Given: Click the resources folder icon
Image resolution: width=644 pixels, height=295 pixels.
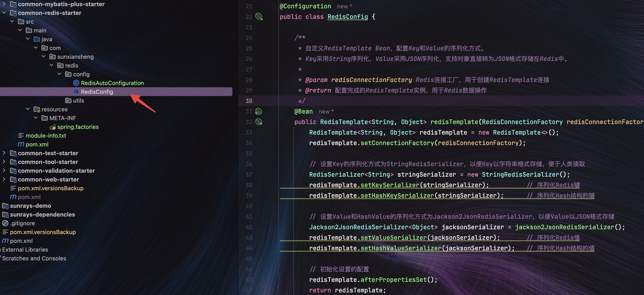Looking at the screenshot, I should click(37, 109).
